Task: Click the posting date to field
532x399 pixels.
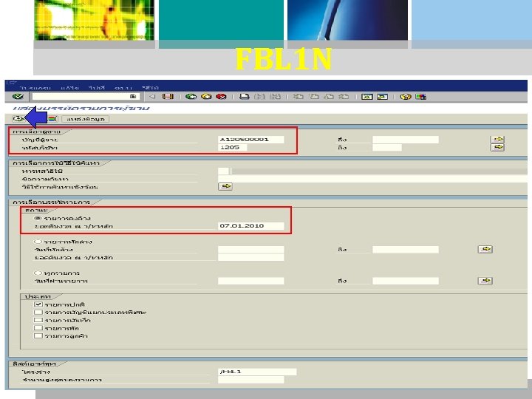Action: point(406,281)
